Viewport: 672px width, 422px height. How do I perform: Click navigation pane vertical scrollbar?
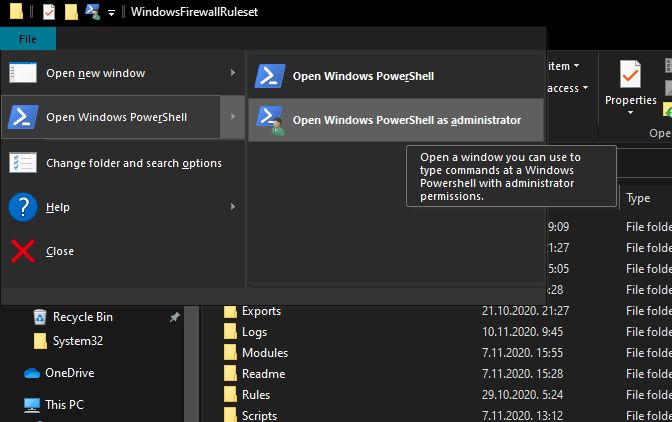pos(192,364)
